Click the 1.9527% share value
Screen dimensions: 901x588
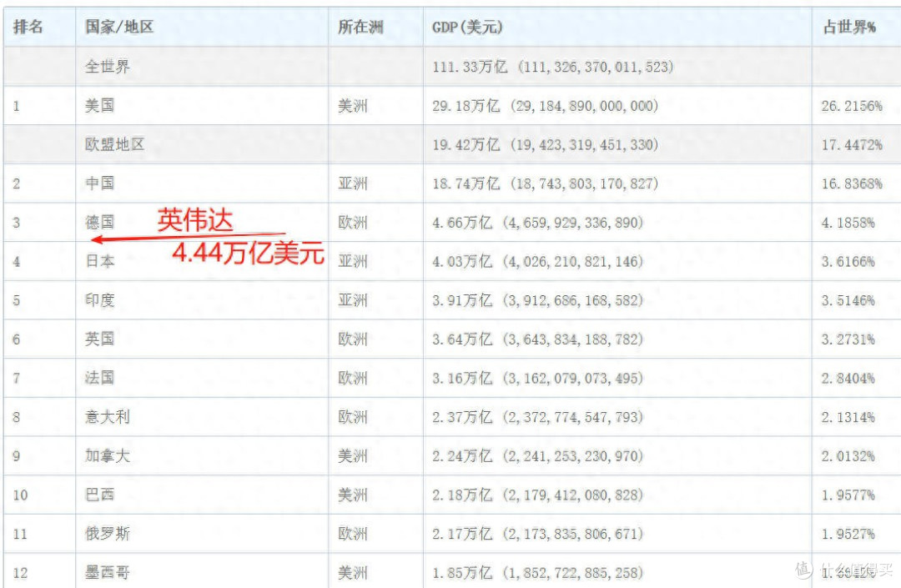[x=848, y=534]
